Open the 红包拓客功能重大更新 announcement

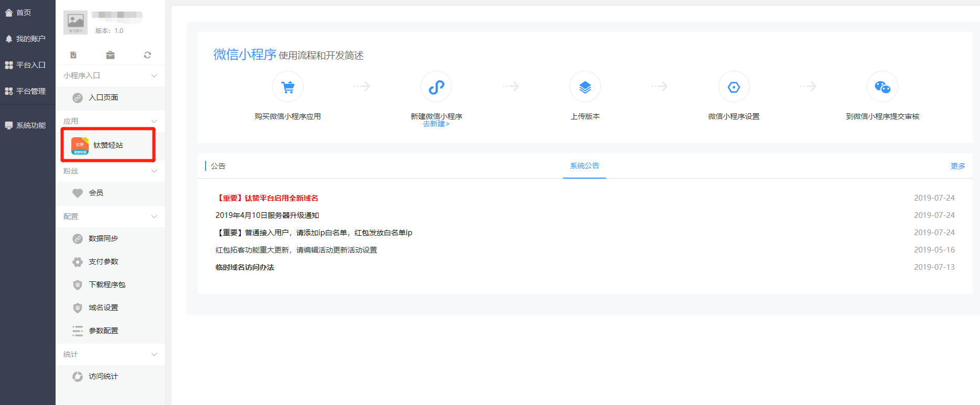coord(296,250)
